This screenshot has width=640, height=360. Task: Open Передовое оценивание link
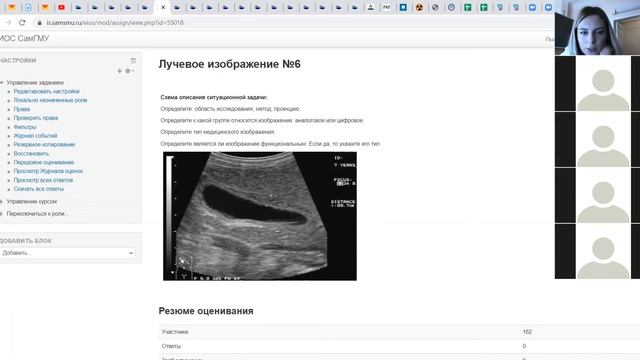(44, 162)
